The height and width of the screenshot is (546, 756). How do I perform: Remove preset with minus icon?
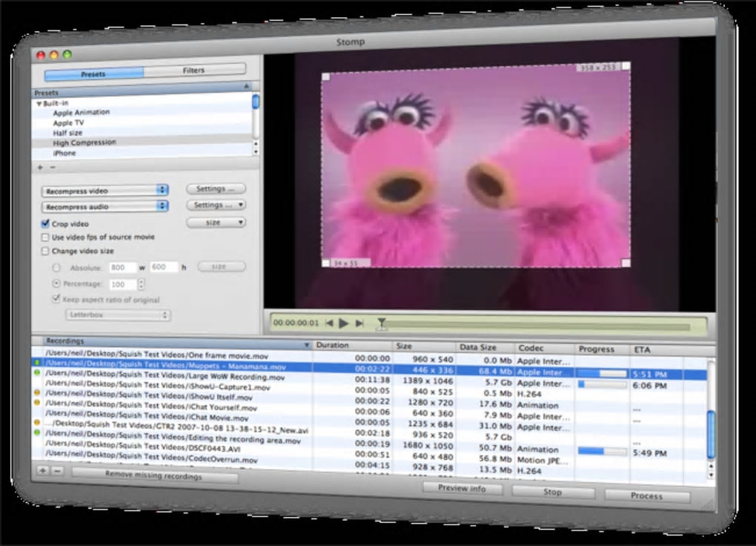coord(53,167)
